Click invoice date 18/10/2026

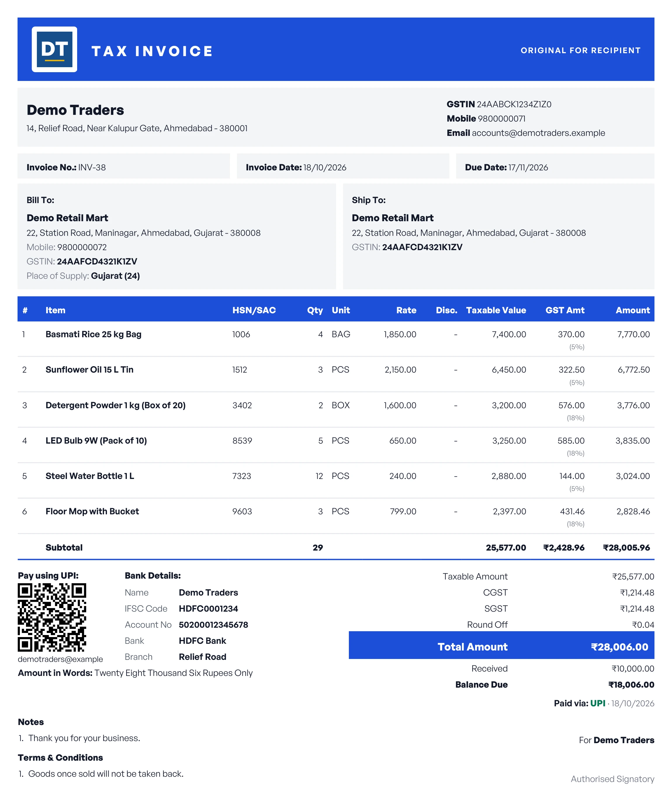coord(325,167)
